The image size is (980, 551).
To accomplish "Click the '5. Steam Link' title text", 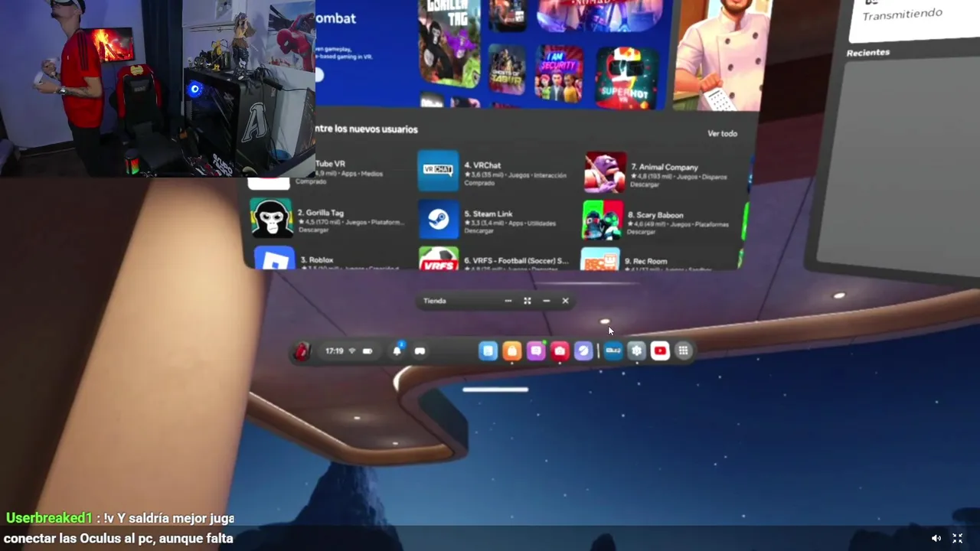I will pyautogui.click(x=488, y=214).
